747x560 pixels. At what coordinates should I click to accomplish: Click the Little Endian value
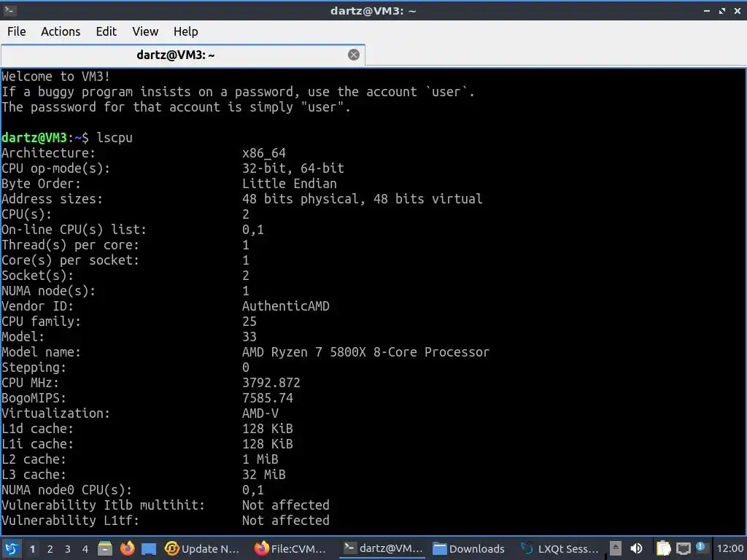click(289, 183)
